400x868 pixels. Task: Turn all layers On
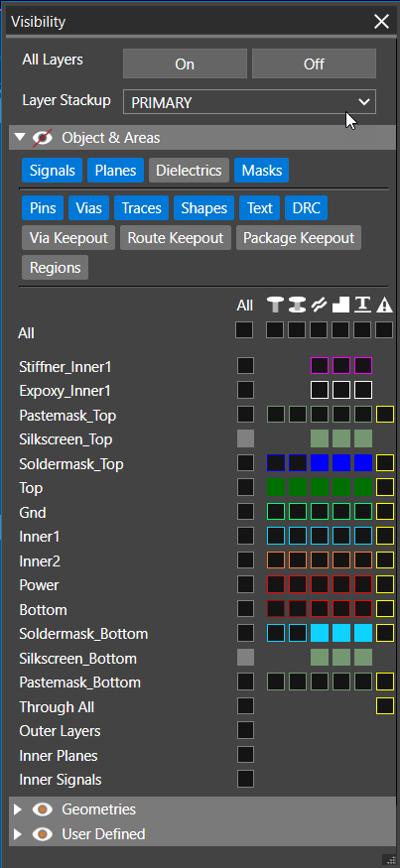click(185, 63)
